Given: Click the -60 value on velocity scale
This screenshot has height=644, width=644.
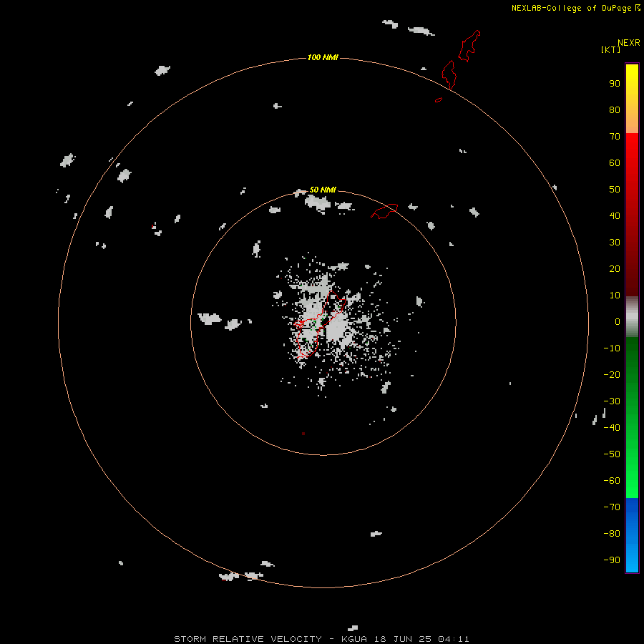Looking at the screenshot, I should click(x=612, y=481).
